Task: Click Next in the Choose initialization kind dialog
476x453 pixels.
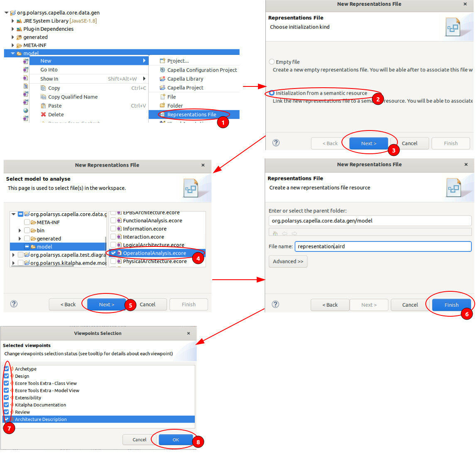Action: (368, 143)
